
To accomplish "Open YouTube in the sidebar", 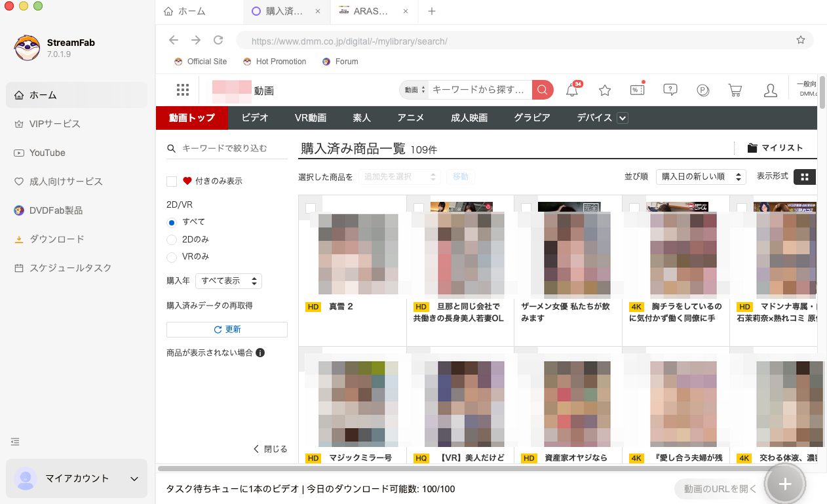I will point(77,153).
